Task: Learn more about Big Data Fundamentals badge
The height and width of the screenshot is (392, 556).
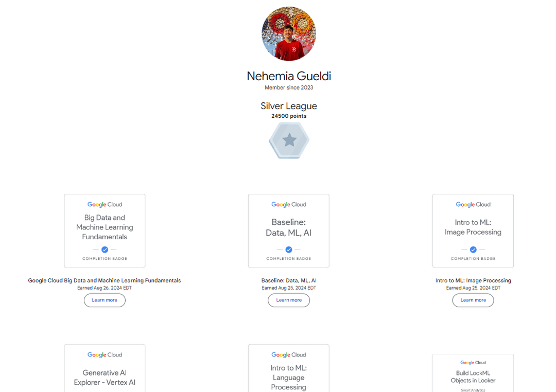Action: coord(105,300)
